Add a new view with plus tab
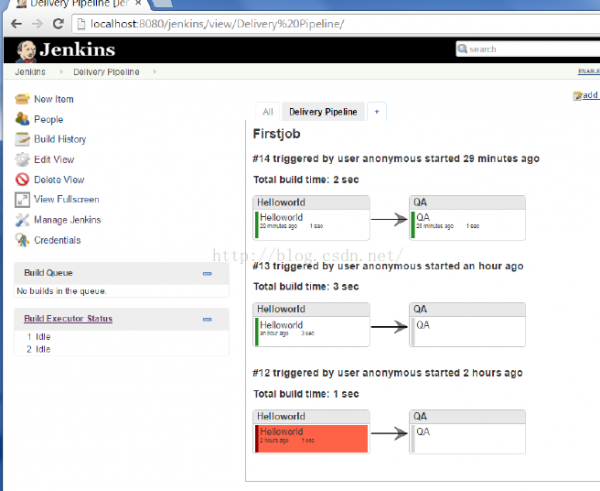 click(377, 112)
